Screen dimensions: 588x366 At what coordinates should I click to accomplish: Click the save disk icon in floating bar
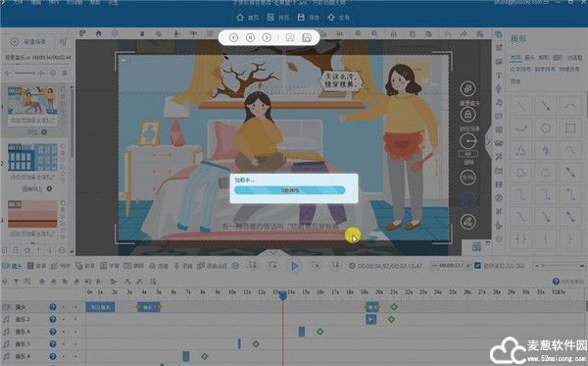tap(307, 37)
